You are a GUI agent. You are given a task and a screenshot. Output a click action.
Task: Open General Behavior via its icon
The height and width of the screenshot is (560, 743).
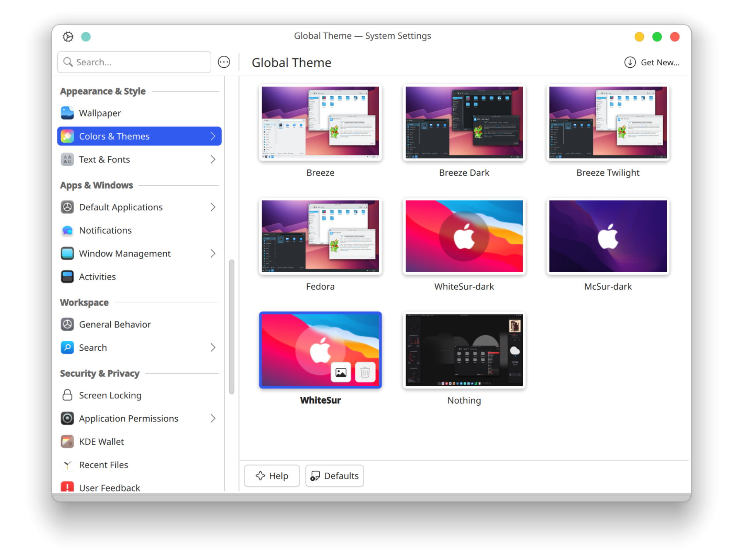[x=67, y=324]
